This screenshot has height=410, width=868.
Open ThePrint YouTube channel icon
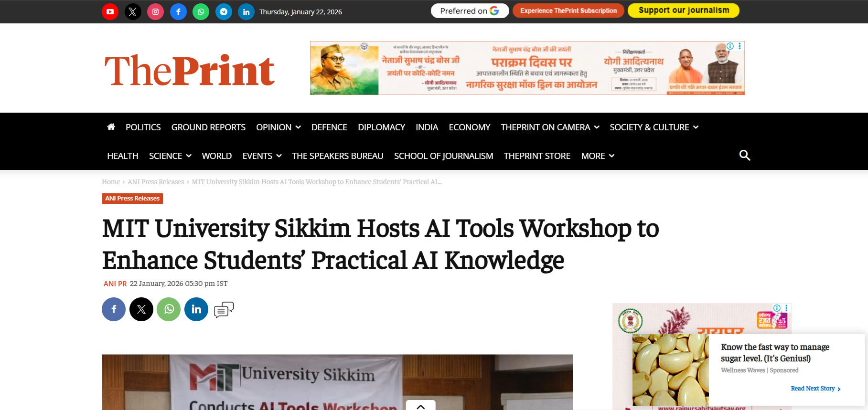(110, 11)
